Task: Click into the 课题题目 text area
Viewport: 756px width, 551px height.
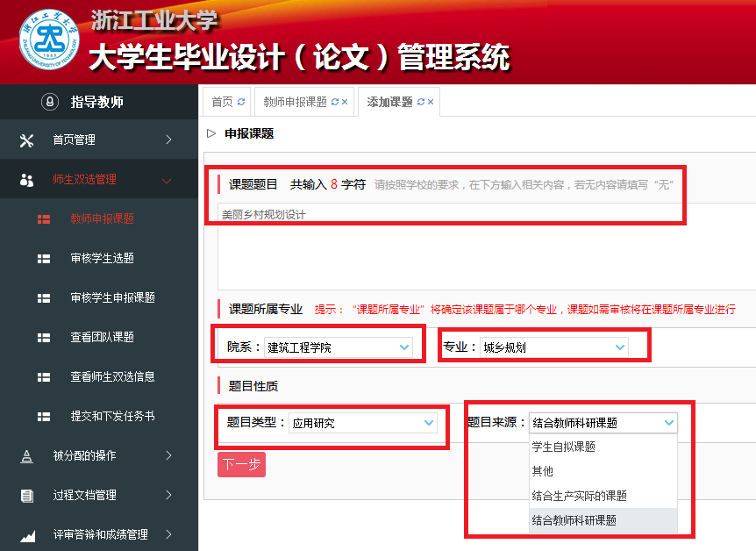Action: (482, 246)
